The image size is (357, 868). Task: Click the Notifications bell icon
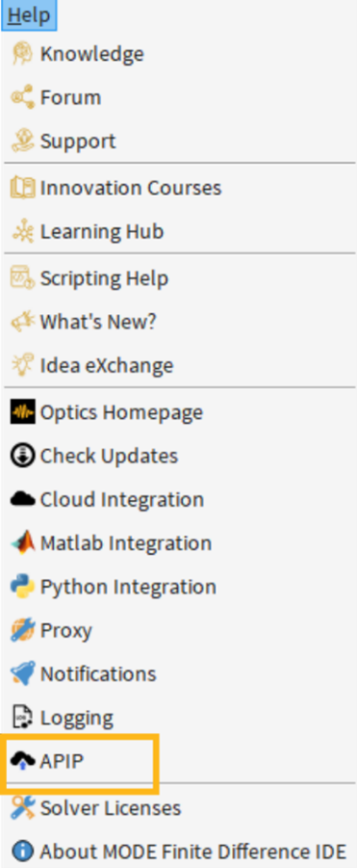[22, 673]
